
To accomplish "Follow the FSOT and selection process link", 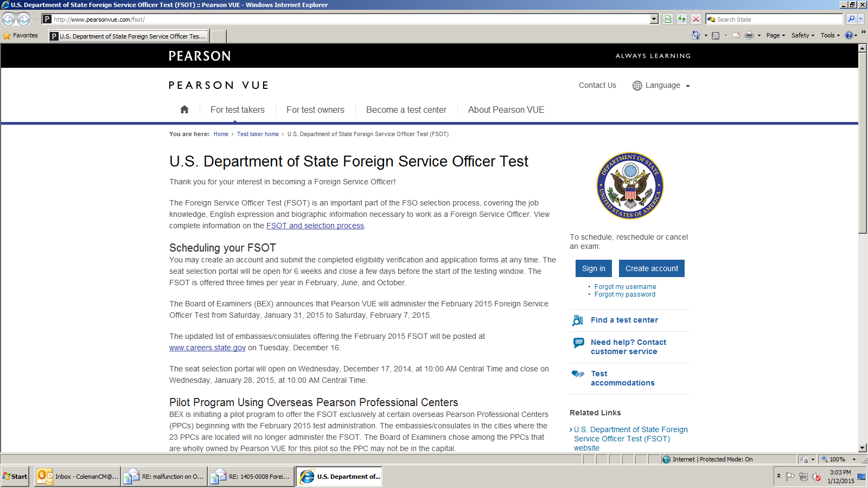I will tap(315, 226).
